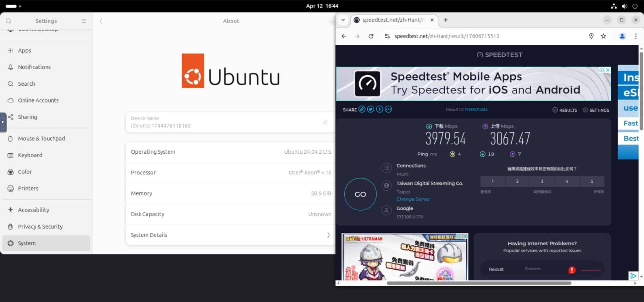Viewport: 644px width, 302px height.
Task: Share the result on Facebook
Action: [x=380, y=109]
